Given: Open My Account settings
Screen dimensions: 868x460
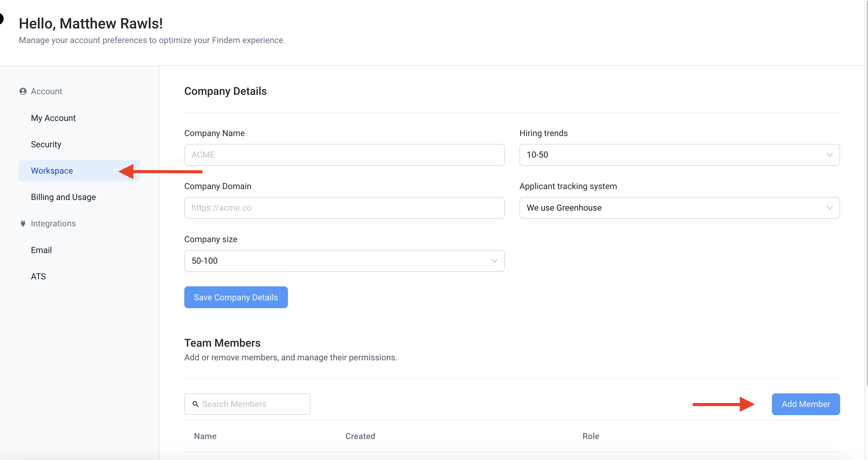Looking at the screenshot, I should 53,118.
